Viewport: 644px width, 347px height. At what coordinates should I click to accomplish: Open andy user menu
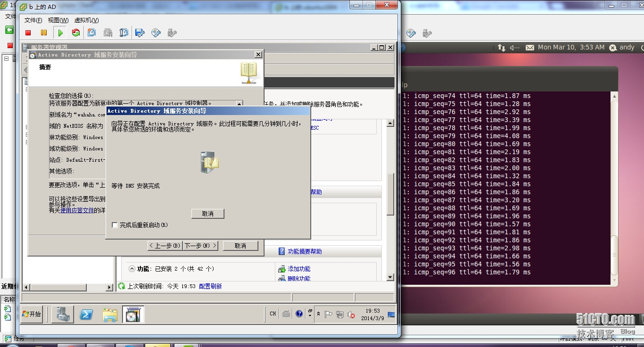pos(622,48)
